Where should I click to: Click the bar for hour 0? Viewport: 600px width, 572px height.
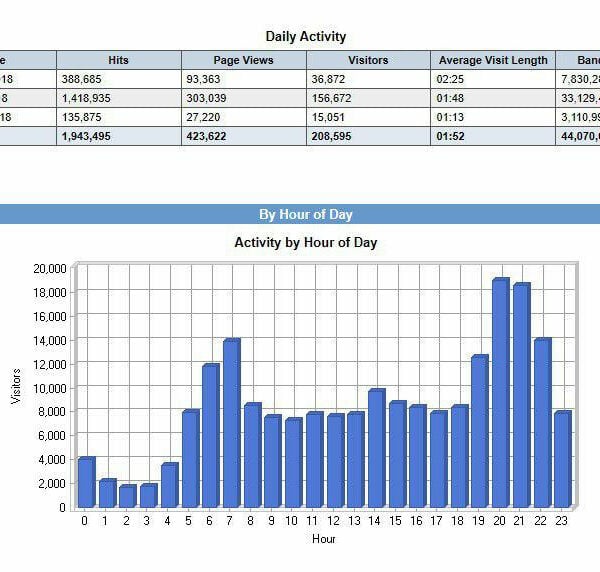point(87,482)
